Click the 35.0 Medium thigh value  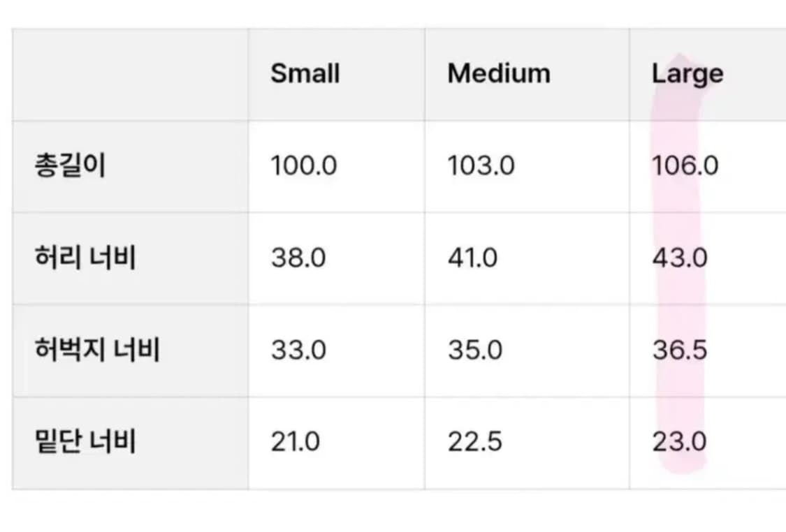click(475, 350)
